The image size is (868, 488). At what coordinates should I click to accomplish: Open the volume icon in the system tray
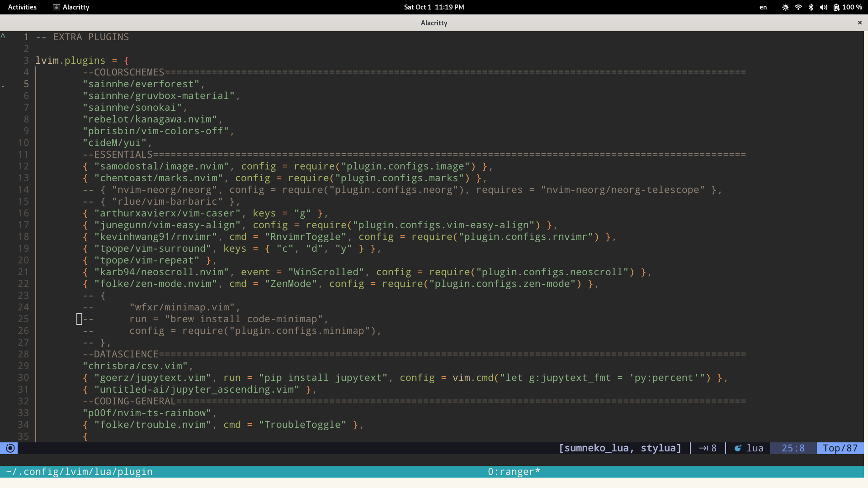click(x=824, y=7)
